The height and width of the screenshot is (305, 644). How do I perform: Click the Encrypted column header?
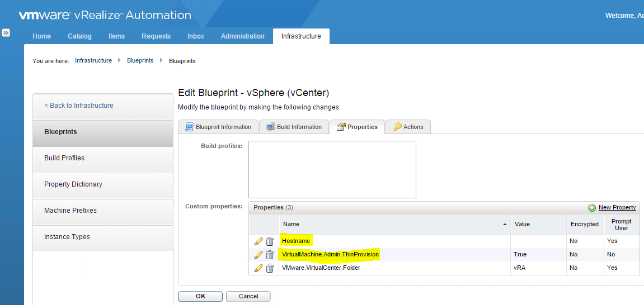point(585,225)
